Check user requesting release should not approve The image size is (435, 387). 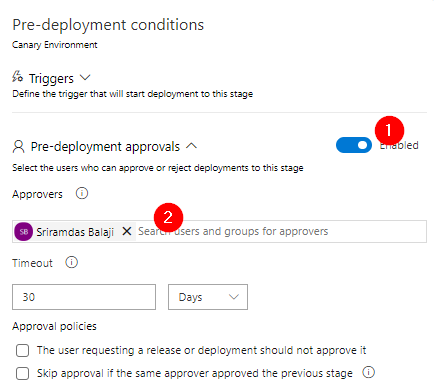(22, 350)
